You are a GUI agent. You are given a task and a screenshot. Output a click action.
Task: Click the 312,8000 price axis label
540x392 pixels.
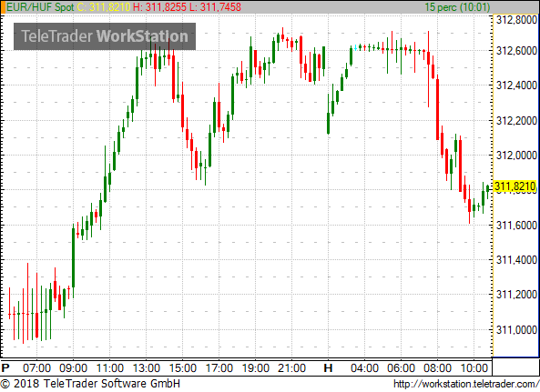[x=516, y=20]
